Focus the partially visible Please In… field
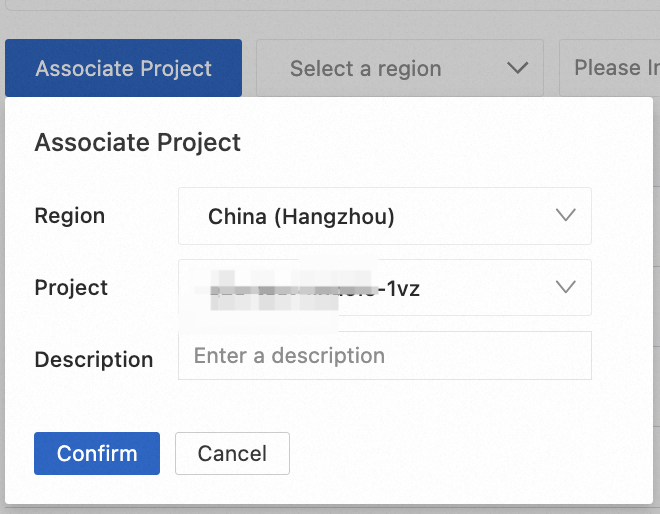 pos(612,68)
